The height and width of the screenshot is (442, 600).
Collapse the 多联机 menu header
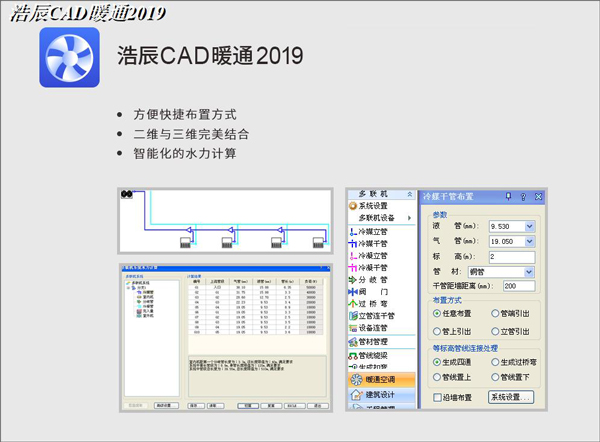point(410,194)
